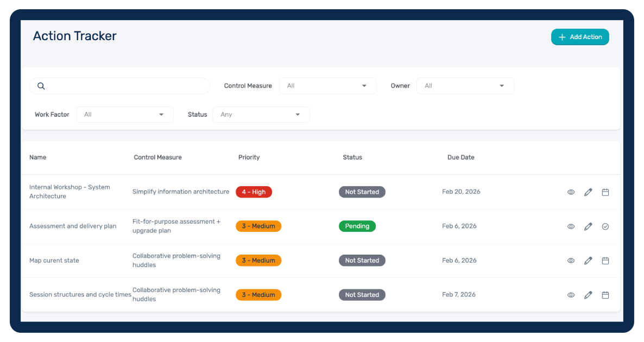Focus the search input field
Viewport: 644px width, 342px height.
pos(125,86)
